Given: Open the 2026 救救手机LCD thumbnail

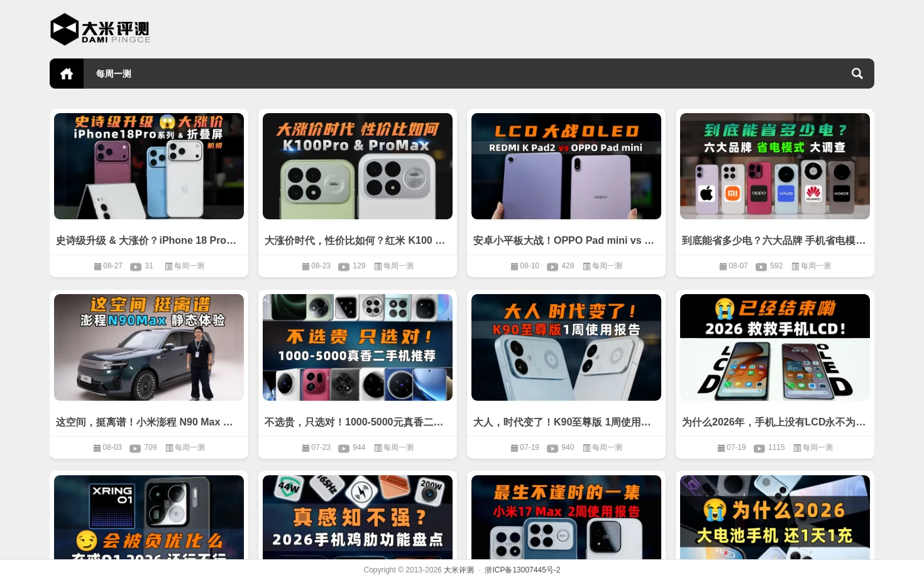Looking at the screenshot, I should pyautogui.click(x=775, y=347).
